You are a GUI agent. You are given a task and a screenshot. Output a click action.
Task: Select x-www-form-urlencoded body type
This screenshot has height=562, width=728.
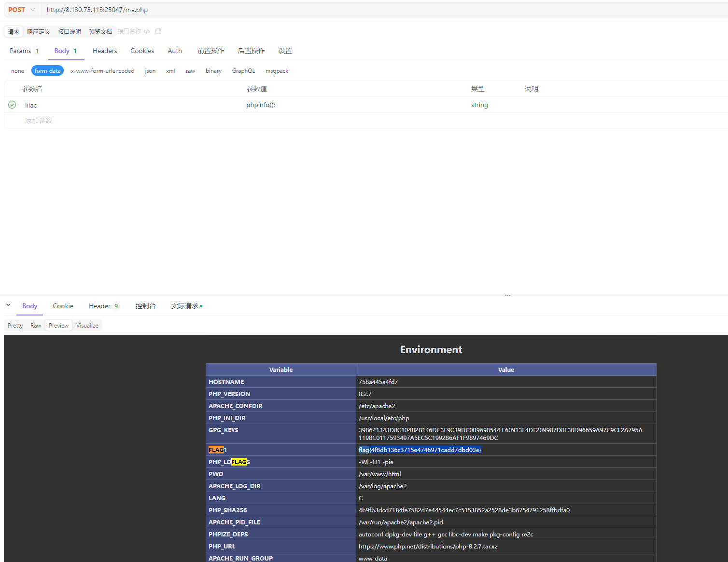point(102,71)
